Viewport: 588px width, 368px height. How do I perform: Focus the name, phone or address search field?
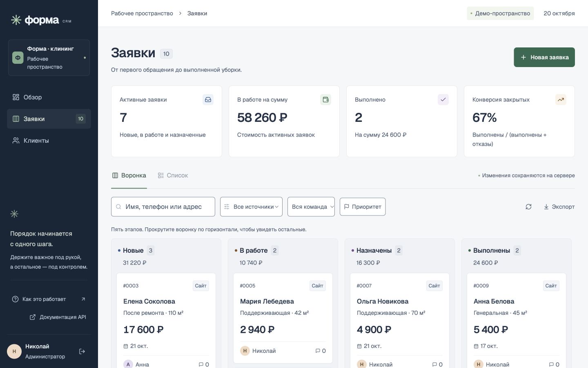point(163,207)
